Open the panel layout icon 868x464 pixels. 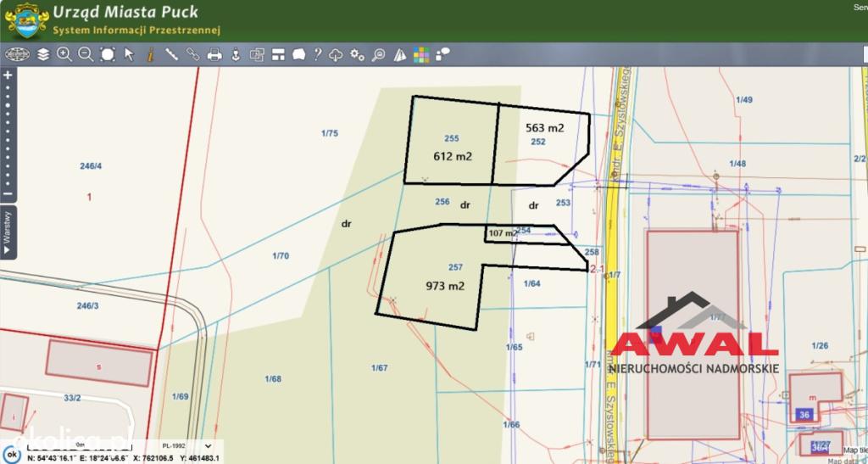pyautogui.click(x=278, y=54)
